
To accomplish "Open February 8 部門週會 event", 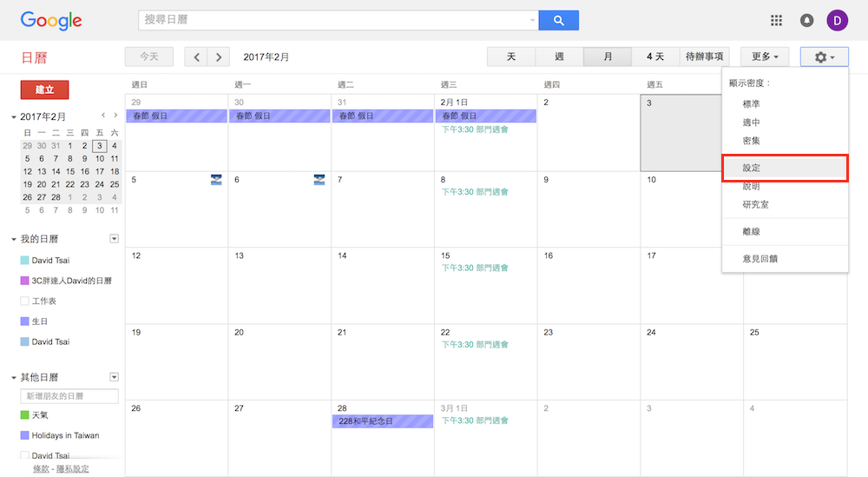I will click(475, 192).
